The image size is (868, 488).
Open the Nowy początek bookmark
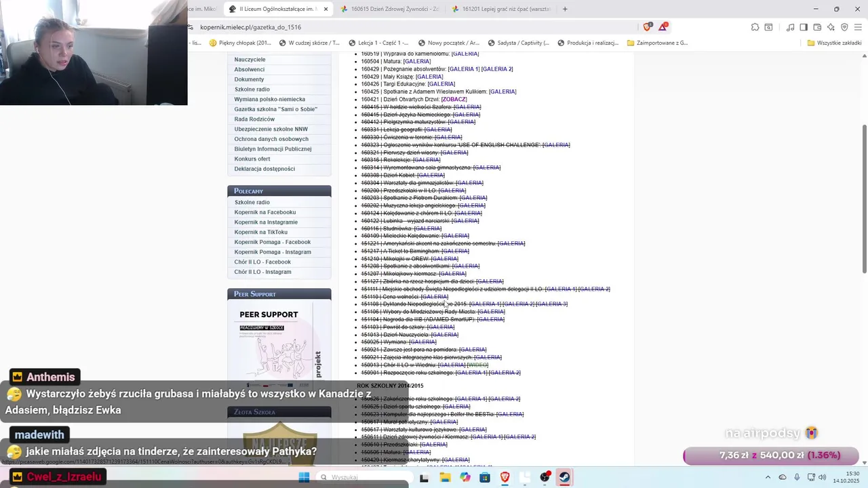click(x=449, y=43)
